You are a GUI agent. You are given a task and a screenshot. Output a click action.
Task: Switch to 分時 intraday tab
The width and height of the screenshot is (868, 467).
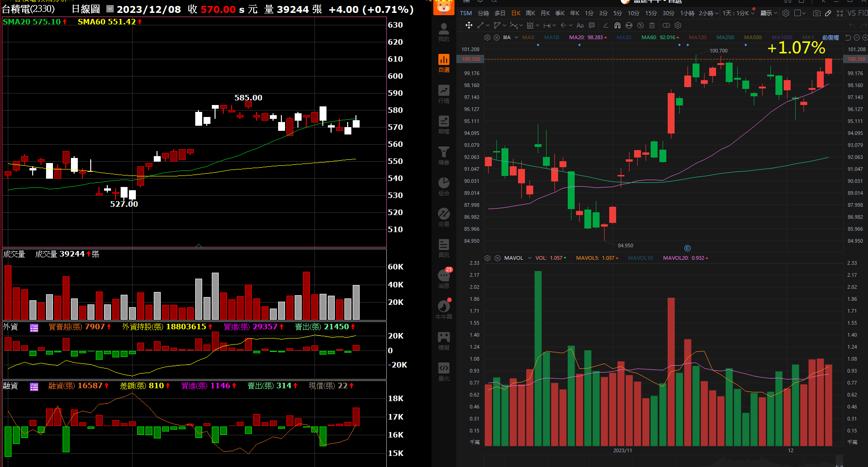(x=484, y=13)
